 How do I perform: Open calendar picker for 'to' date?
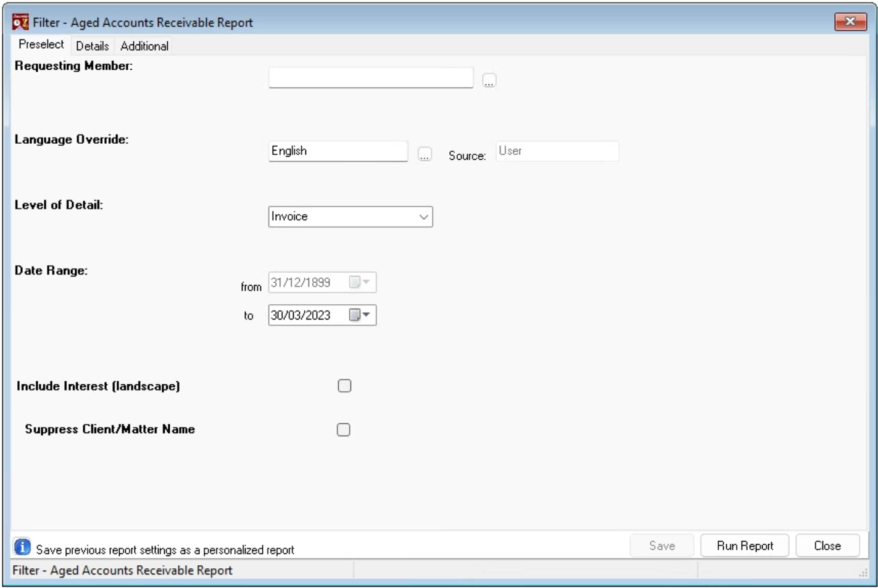coord(360,315)
